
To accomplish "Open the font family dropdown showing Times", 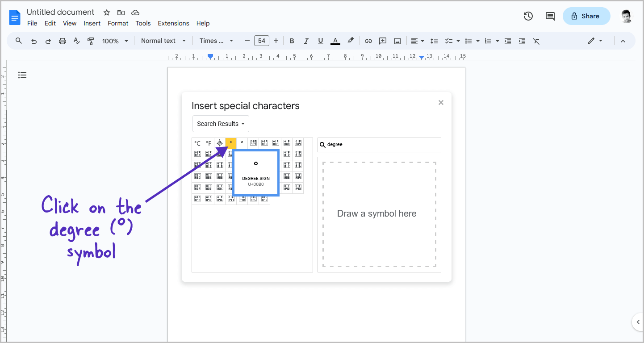I will 216,41.
